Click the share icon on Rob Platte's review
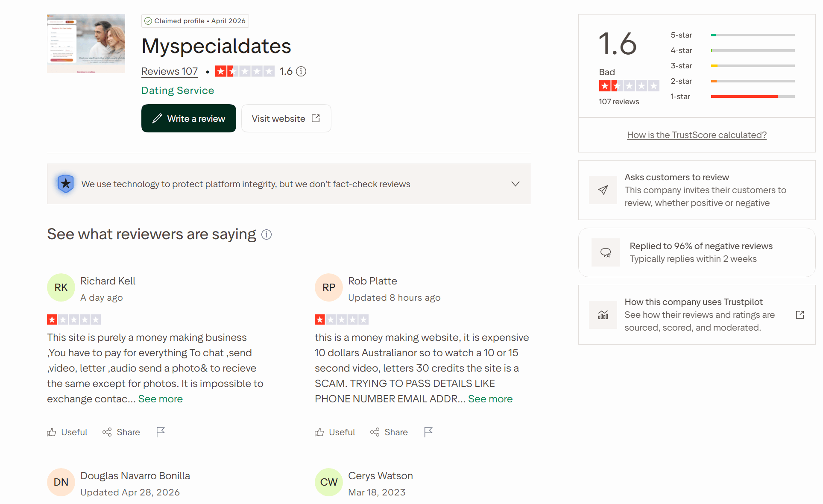Screen dimensions: 823x504 click(x=375, y=432)
